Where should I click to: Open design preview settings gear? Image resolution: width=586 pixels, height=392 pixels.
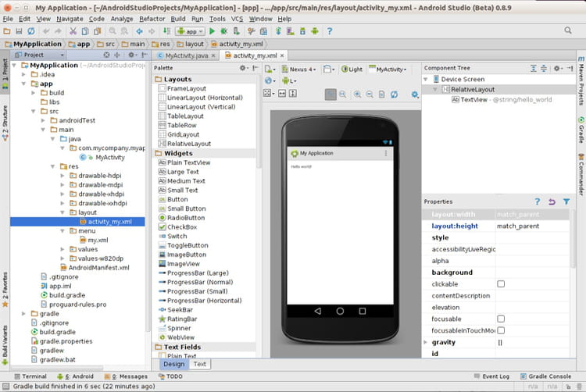pos(415,94)
